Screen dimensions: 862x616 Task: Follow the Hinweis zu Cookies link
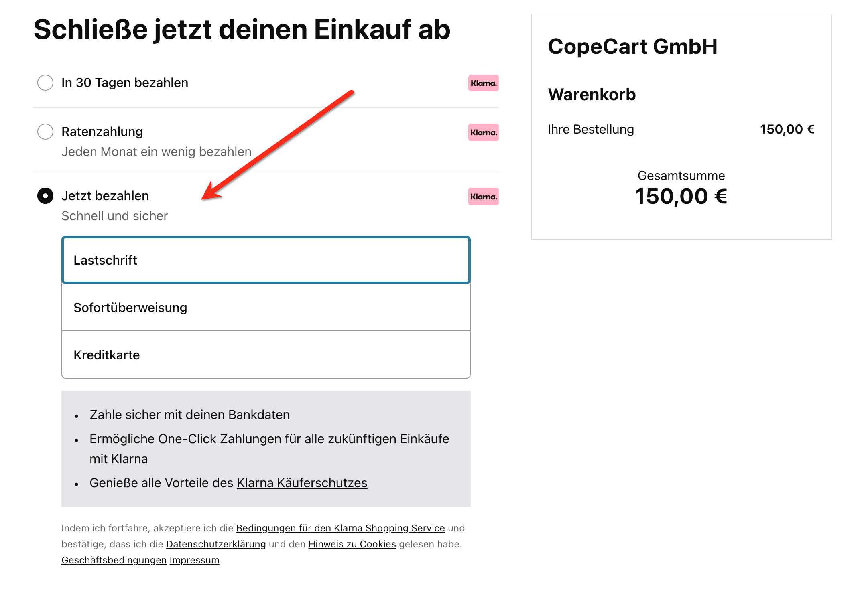(x=352, y=544)
